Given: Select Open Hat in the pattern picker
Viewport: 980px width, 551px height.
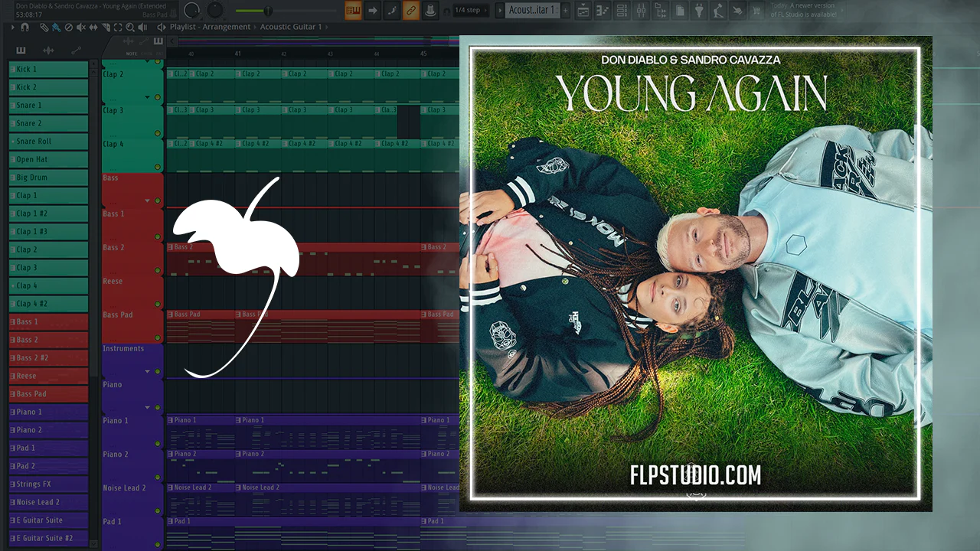Looking at the screenshot, I should [x=48, y=159].
